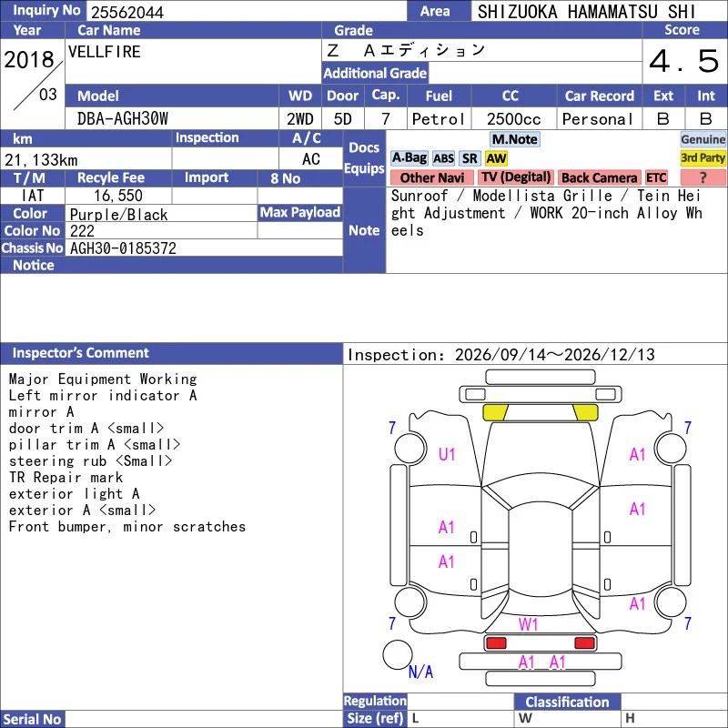
Task: Click the N/A spare tire circle
Action: 398,654
